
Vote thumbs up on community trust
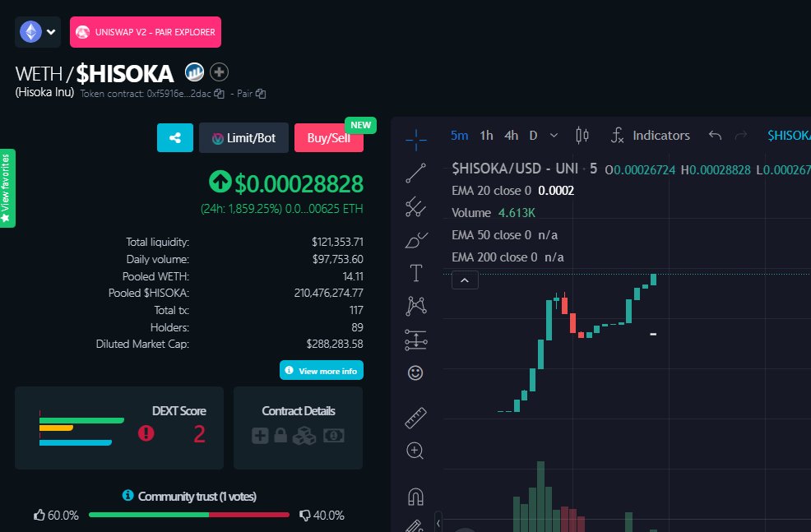(x=39, y=515)
